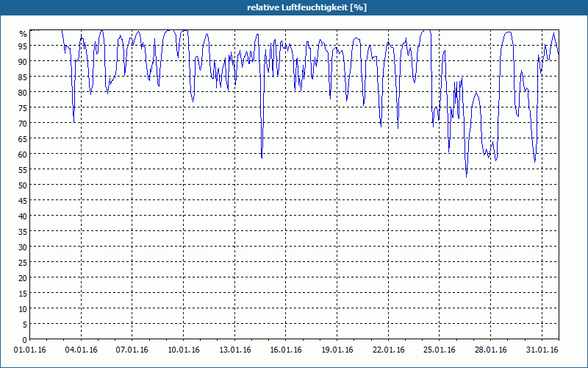
Task: Click the y-axis value 65
Action: [x=23, y=139]
